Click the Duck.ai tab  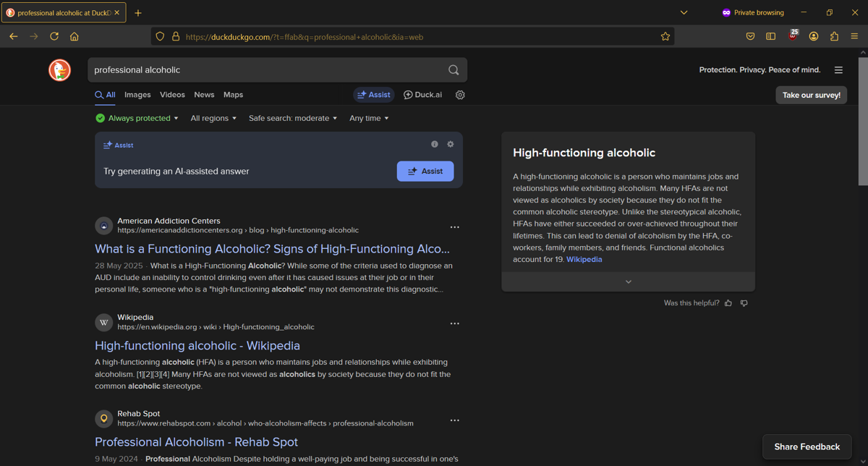coord(422,95)
